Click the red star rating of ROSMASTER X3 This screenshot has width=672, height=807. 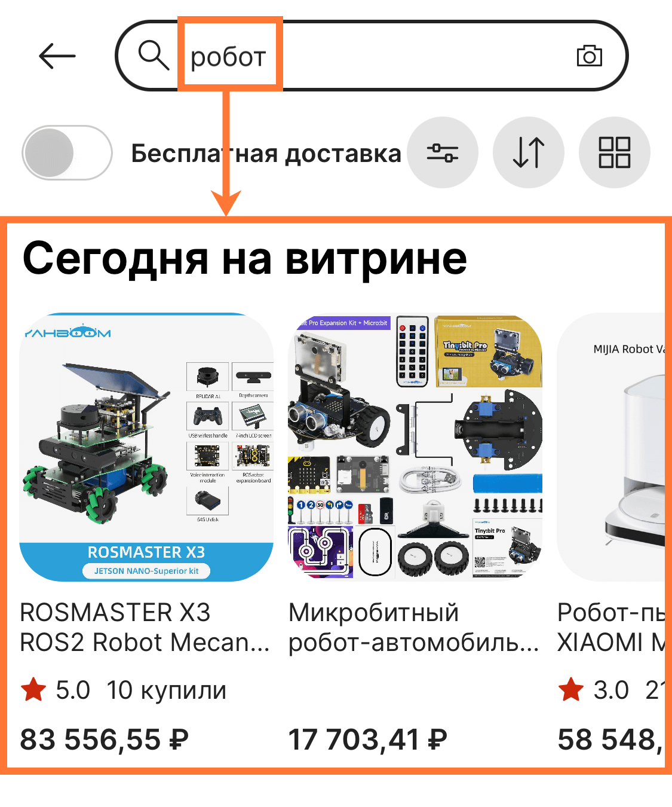pyautogui.click(x=33, y=689)
